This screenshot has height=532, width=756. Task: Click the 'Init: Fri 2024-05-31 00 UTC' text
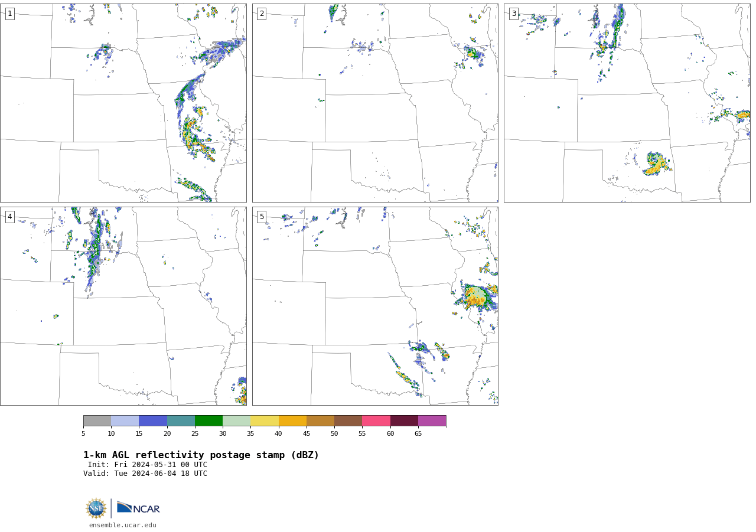coord(148,465)
